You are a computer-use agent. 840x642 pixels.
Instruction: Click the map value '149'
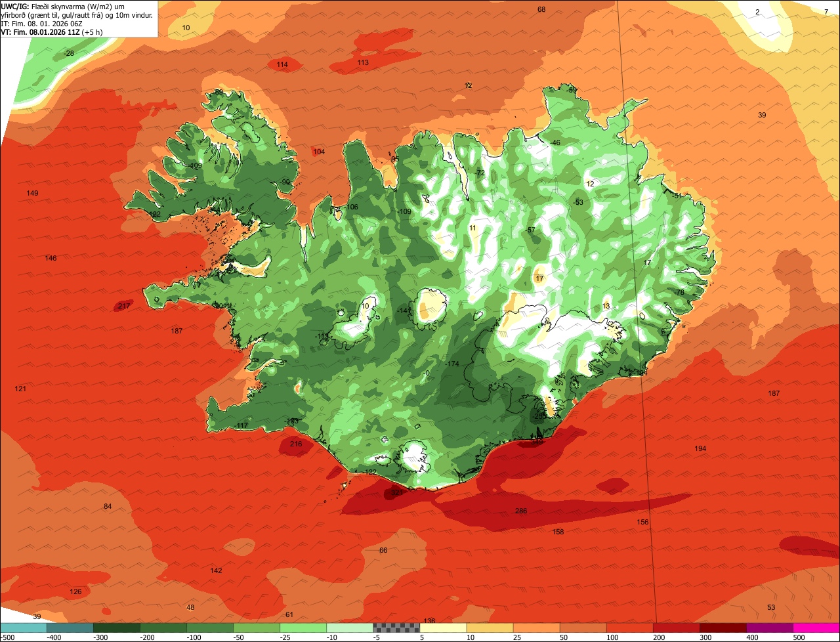tap(32, 193)
